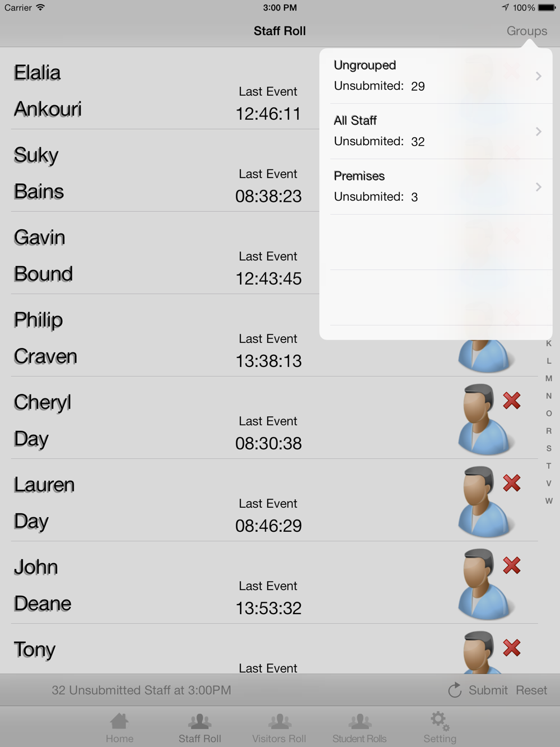Tap the Student Rolls people icon
Screen dimensions: 560x747
[360, 721]
